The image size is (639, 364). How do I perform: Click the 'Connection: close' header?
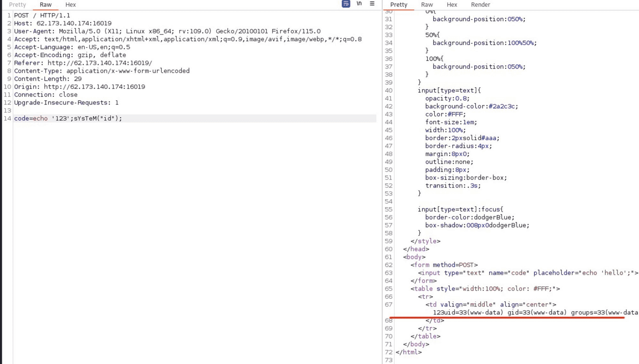click(x=46, y=95)
